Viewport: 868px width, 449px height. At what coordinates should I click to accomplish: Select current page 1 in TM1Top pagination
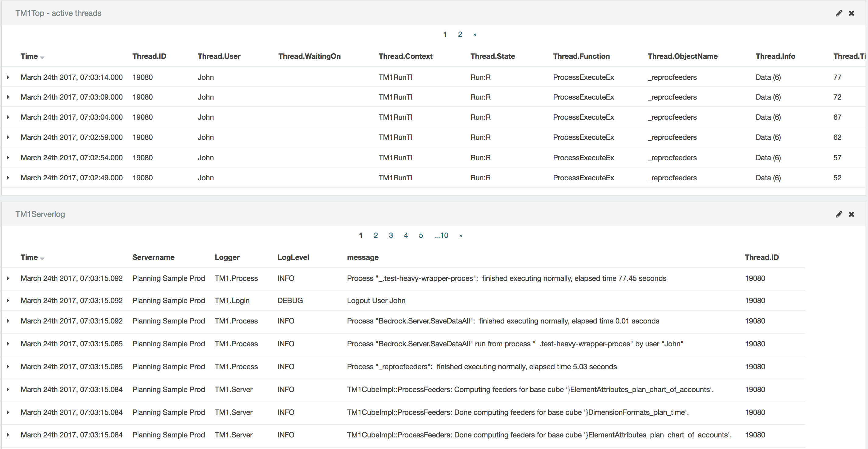445,34
